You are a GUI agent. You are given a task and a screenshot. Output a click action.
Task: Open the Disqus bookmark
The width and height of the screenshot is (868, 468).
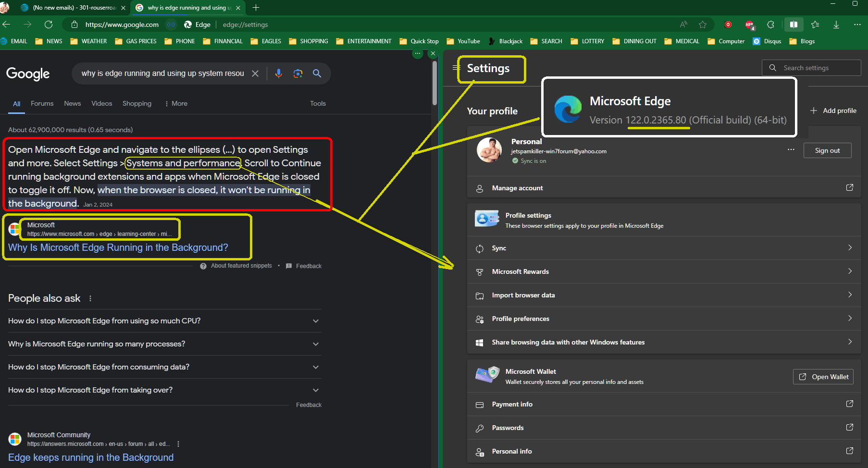[x=767, y=41]
